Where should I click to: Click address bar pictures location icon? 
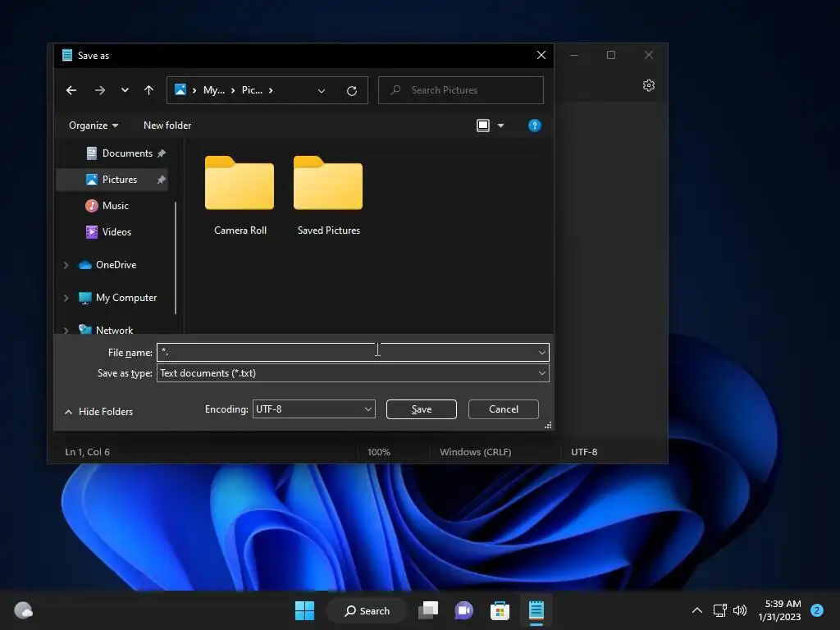[x=180, y=89]
